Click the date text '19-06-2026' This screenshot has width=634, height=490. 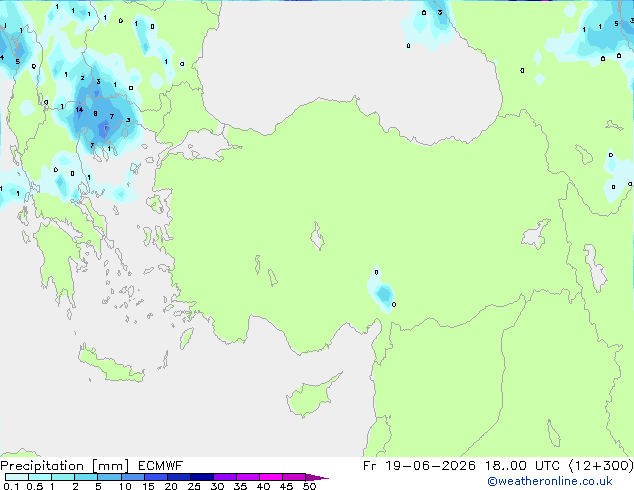[430, 466]
